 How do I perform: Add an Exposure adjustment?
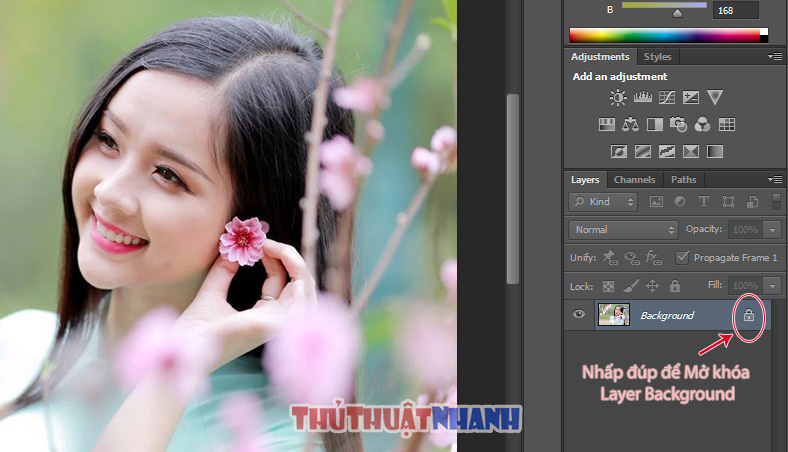[x=691, y=97]
